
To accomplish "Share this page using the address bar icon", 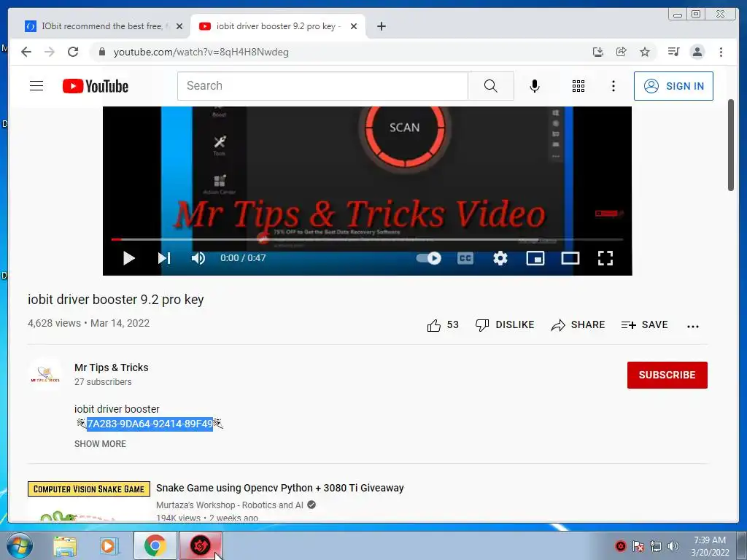I will tap(622, 52).
